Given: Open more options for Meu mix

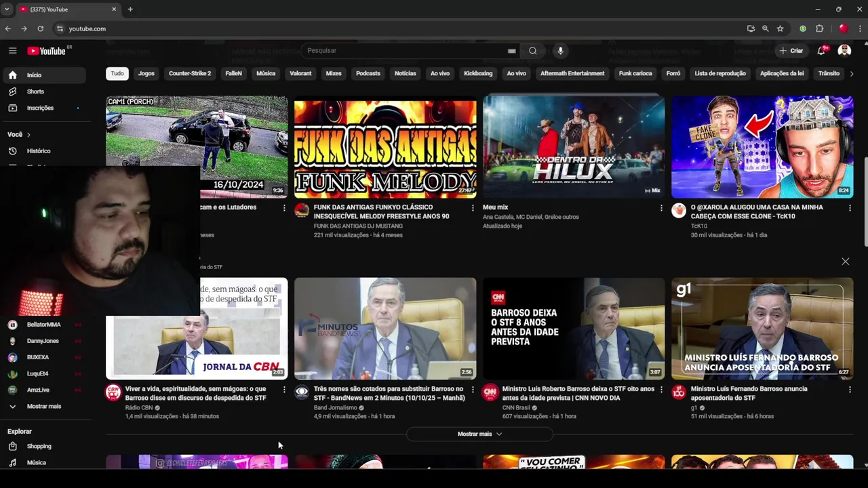Looking at the screenshot, I should (x=661, y=208).
